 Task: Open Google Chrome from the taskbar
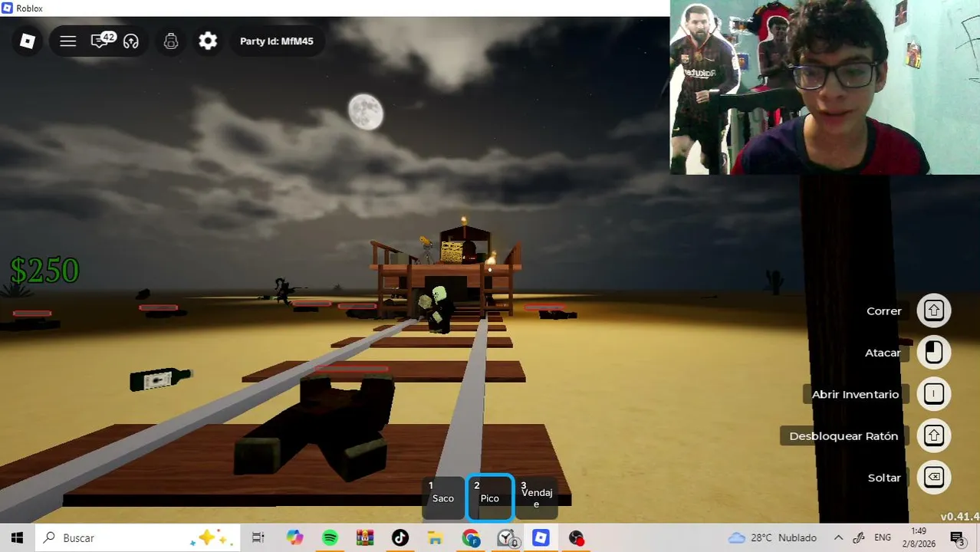[471, 538]
